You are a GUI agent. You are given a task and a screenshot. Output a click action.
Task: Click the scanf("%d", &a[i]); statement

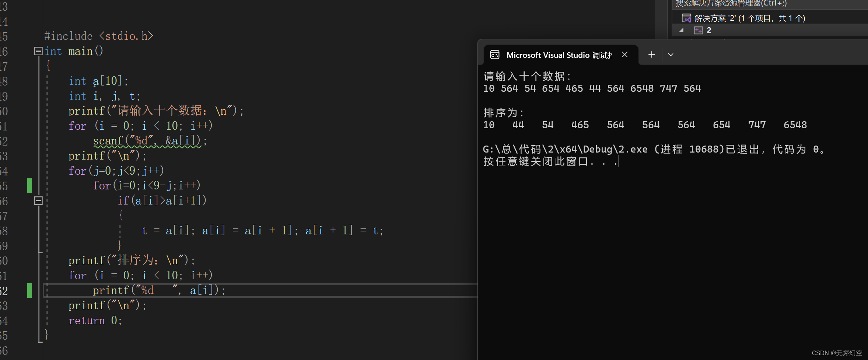pyautogui.click(x=150, y=141)
